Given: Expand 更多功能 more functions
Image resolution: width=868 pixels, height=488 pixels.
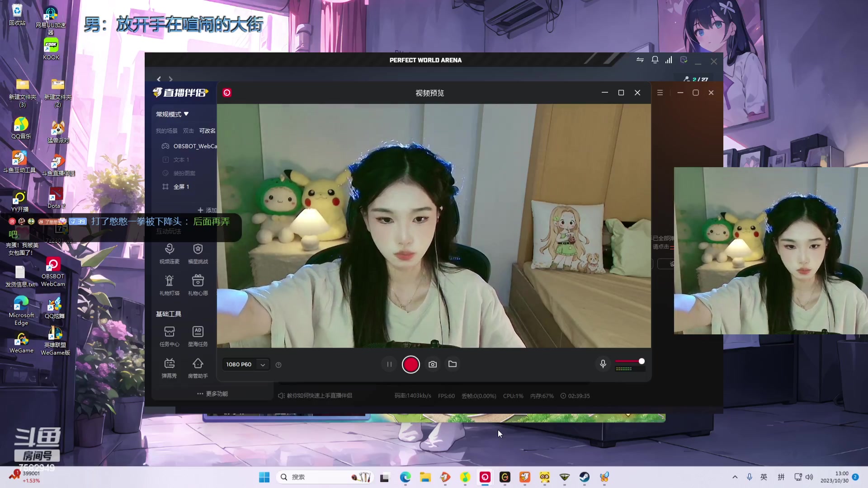Looking at the screenshot, I should [x=212, y=394].
